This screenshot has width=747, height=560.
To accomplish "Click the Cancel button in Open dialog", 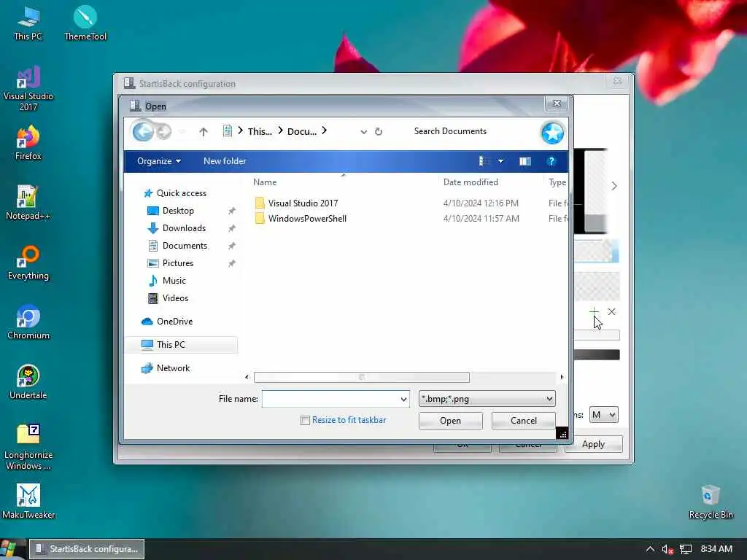I will (524, 421).
